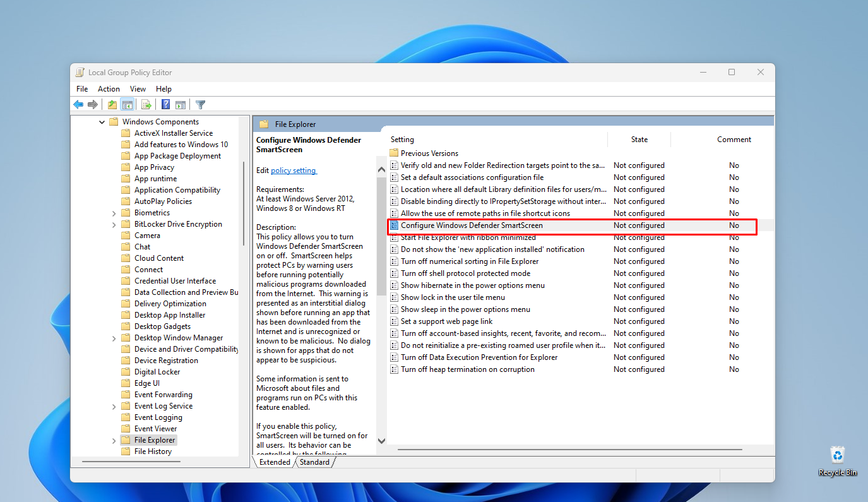Expand the Biometrics tree node

[114, 213]
